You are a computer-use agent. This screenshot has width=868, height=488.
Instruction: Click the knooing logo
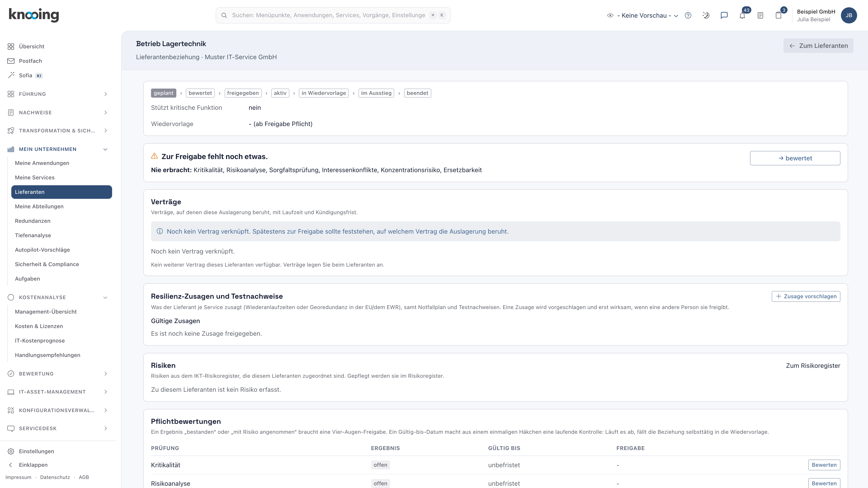34,15
